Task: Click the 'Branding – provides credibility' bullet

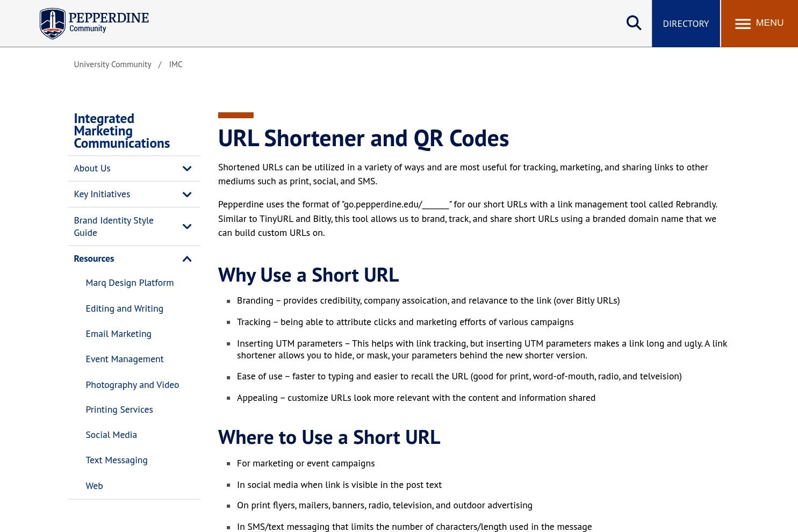Action: coord(428,300)
